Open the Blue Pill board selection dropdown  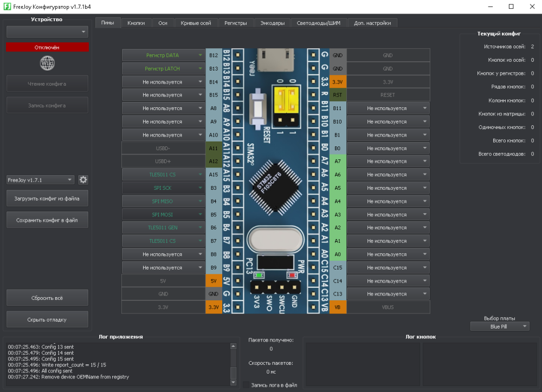click(499, 326)
